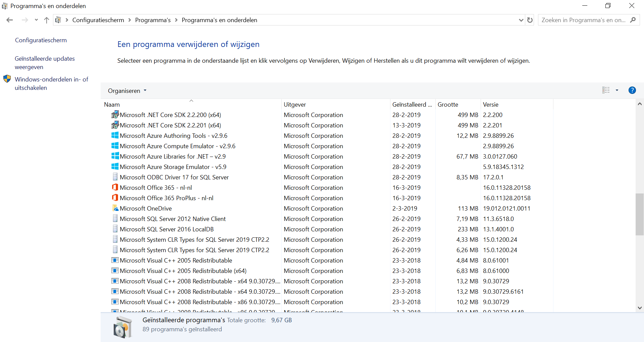This screenshot has width=644, height=342.
Task: Click version 8.0.61001 cell
Action: [496, 260]
